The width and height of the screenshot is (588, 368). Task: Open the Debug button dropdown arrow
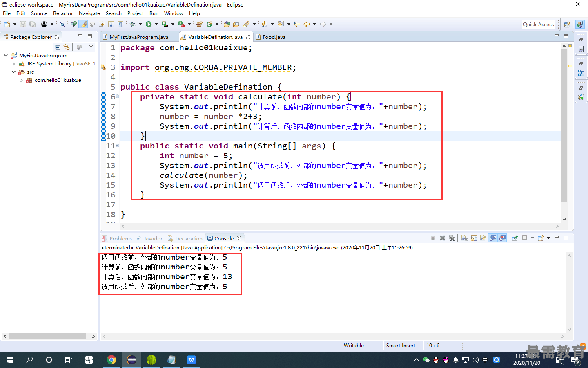tap(140, 25)
